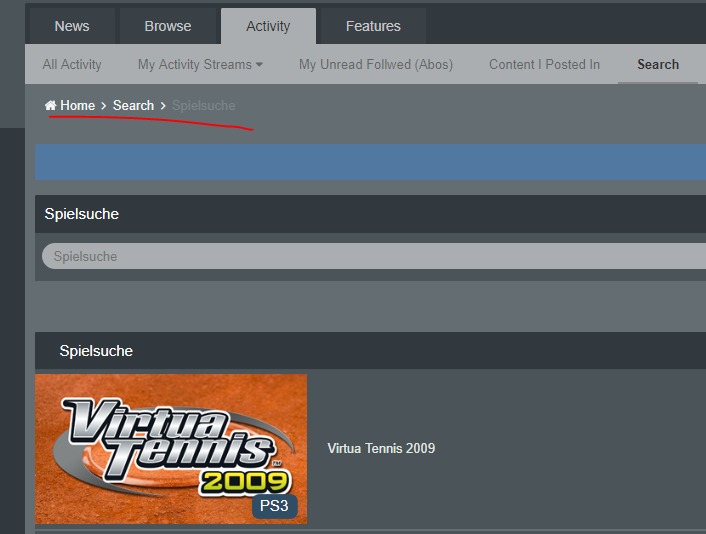Open My Unread Follwed (Abos) stream
The image size is (706, 534).
pyautogui.click(x=376, y=64)
